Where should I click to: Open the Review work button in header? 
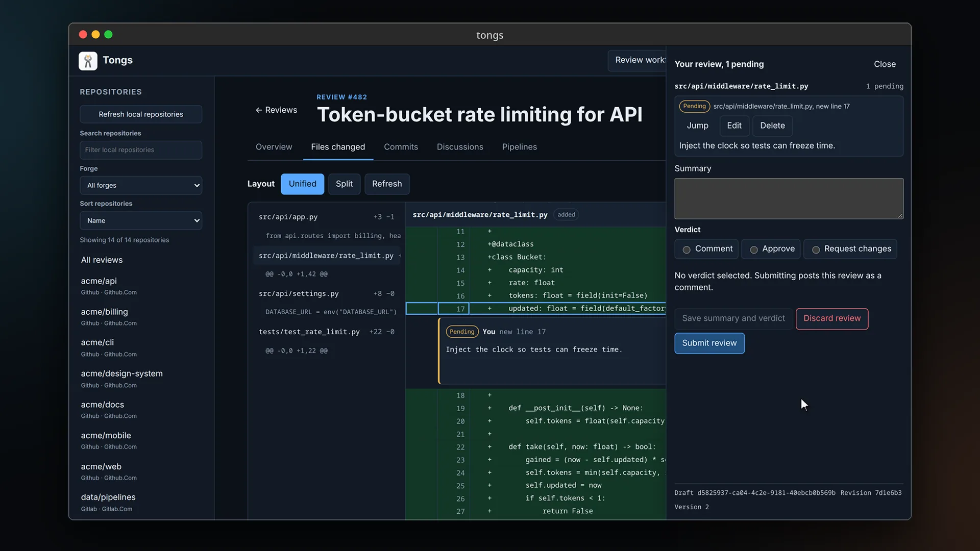tap(637, 60)
